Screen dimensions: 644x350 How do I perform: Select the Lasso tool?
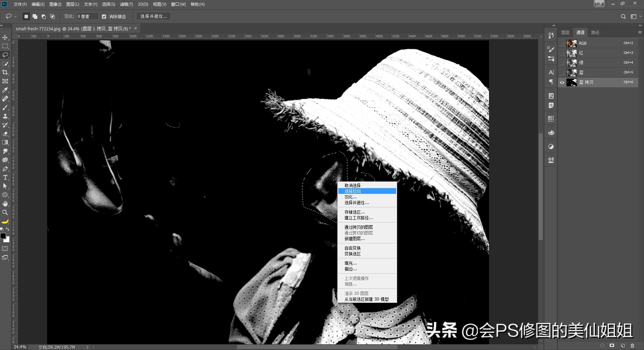[5, 55]
